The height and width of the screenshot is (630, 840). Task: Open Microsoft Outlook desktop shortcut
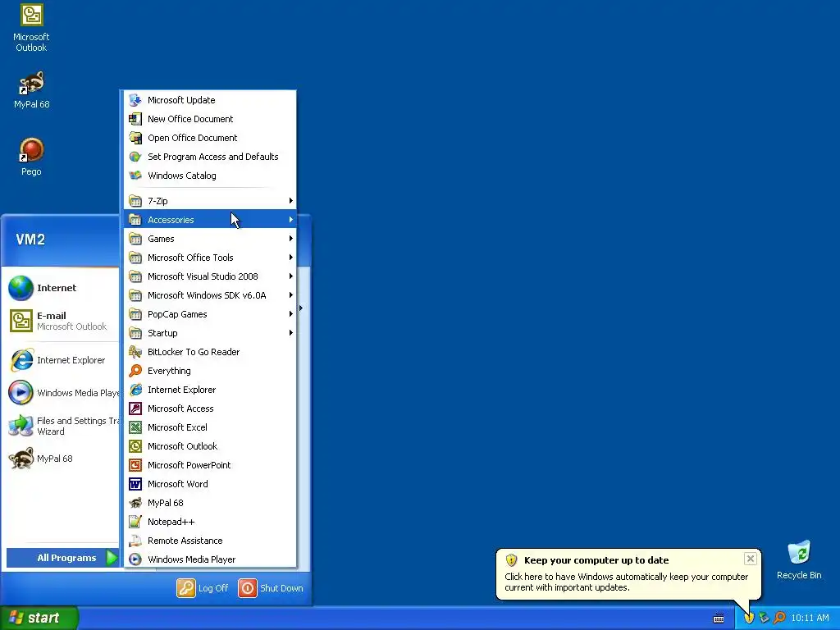click(31, 28)
